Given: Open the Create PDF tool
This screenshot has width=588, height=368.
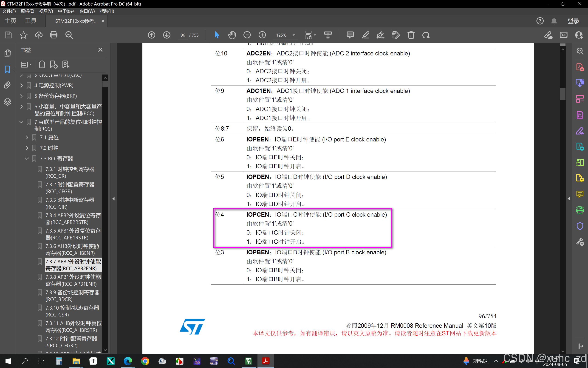Looking at the screenshot, I should tap(580, 67).
